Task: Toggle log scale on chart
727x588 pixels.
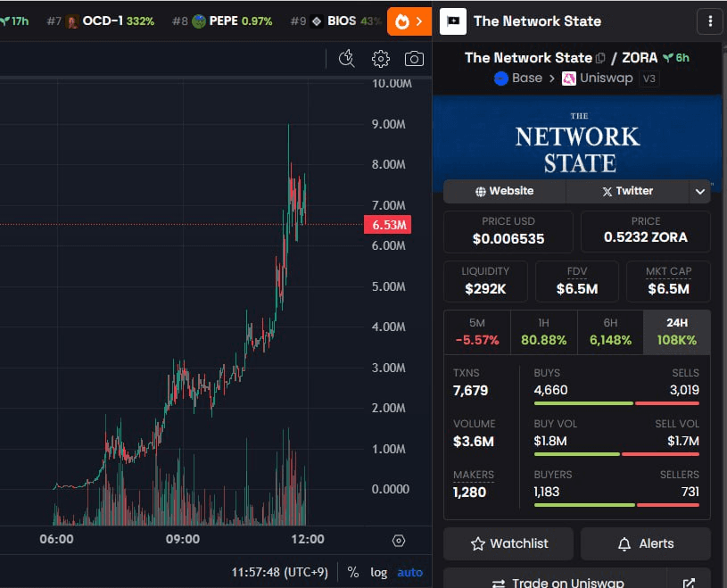Action: click(x=379, y=573)
